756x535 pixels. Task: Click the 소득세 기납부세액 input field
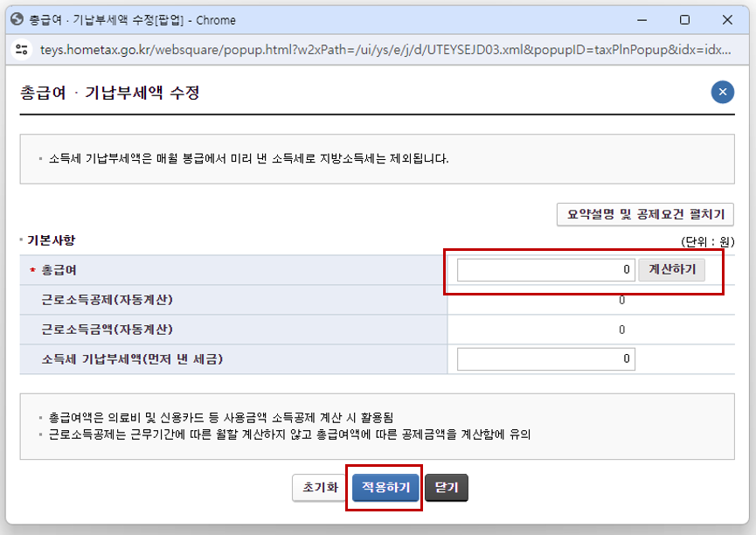(545, 358)
